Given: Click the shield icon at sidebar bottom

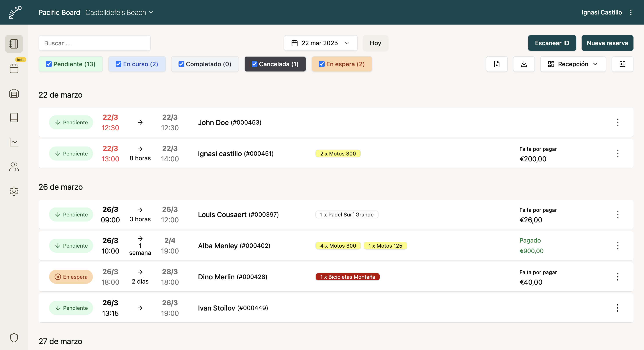Looking at the screenshot, I should pyautogui.click(x=14, y=337).
